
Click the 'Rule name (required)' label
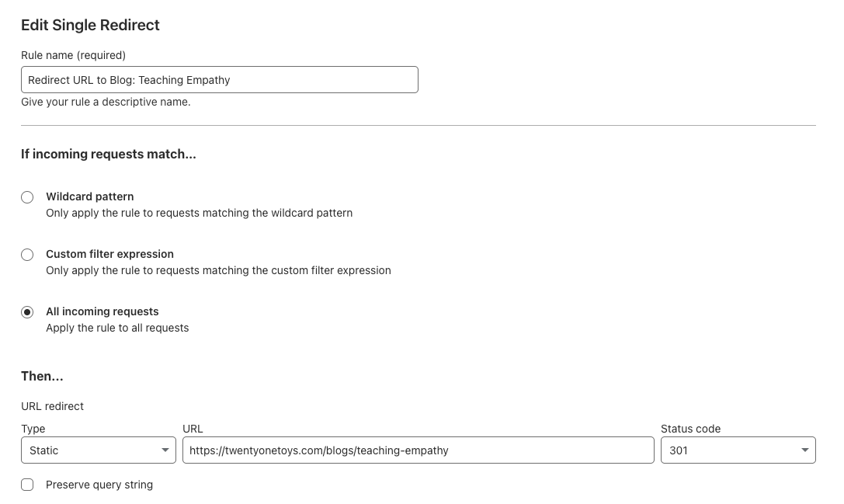tap(73, 55)
